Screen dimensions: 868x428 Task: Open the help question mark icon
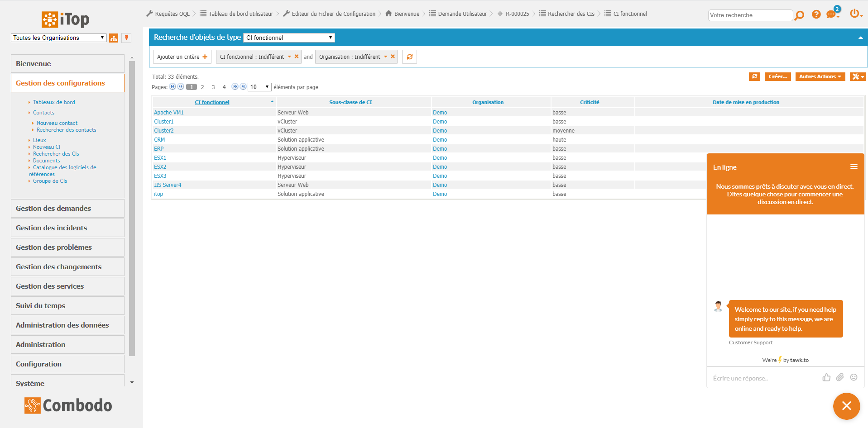[816, 14]
